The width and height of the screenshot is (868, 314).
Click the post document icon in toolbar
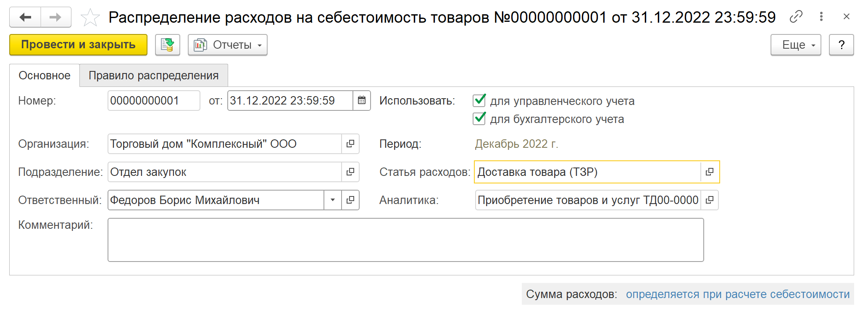coord(168,45)
